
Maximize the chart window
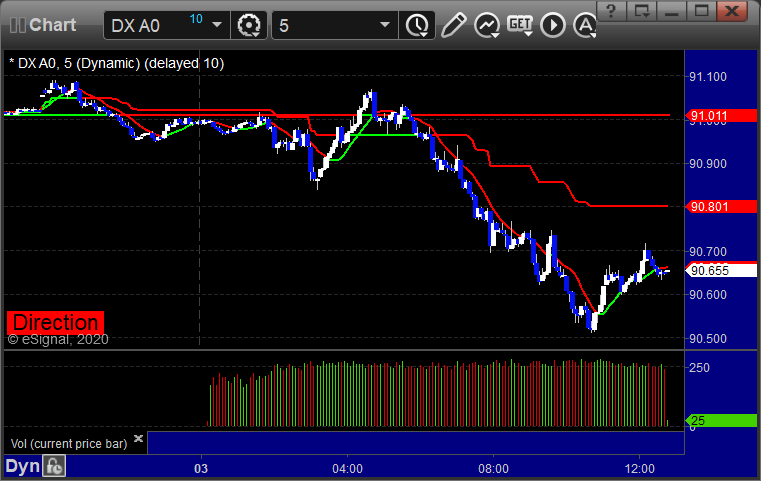701,11
